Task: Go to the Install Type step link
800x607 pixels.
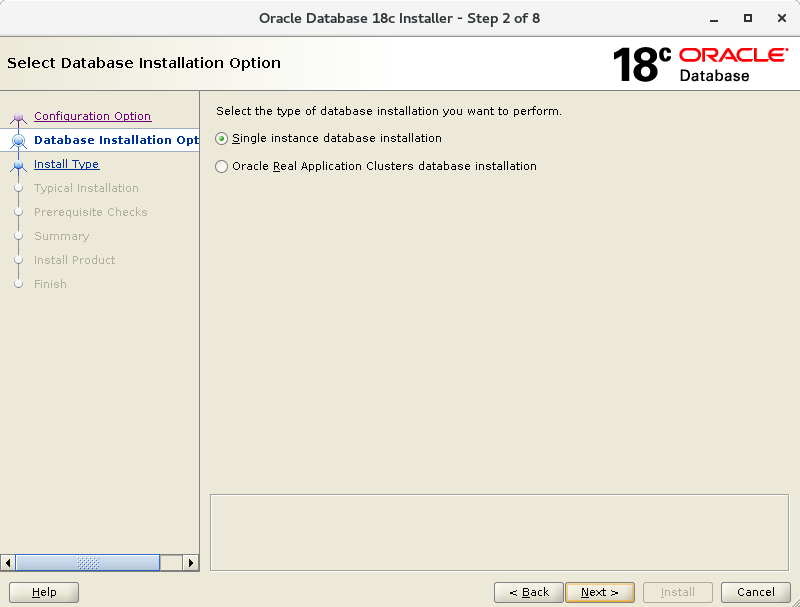Action: (x=66, y=164)
